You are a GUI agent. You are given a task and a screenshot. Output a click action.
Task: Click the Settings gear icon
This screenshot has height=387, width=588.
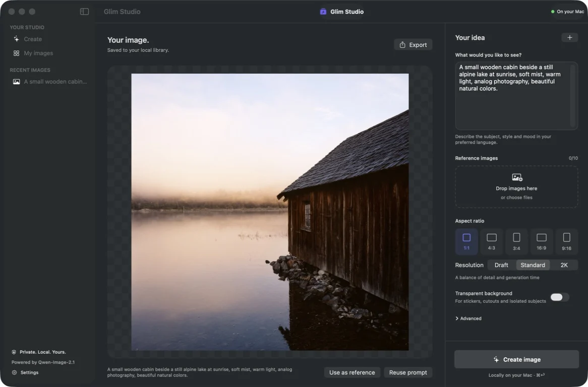pyautogui.click(x=14, y=372)
